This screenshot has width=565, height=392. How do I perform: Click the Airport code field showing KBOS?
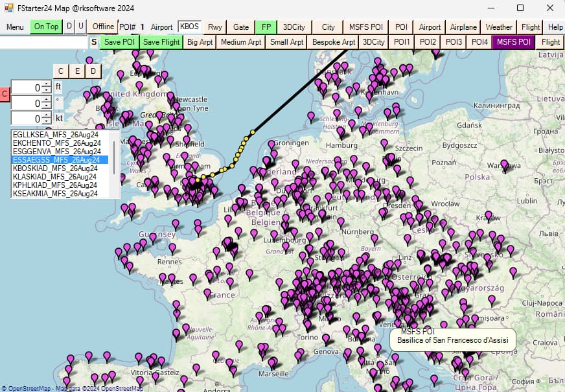coord(189,27)
